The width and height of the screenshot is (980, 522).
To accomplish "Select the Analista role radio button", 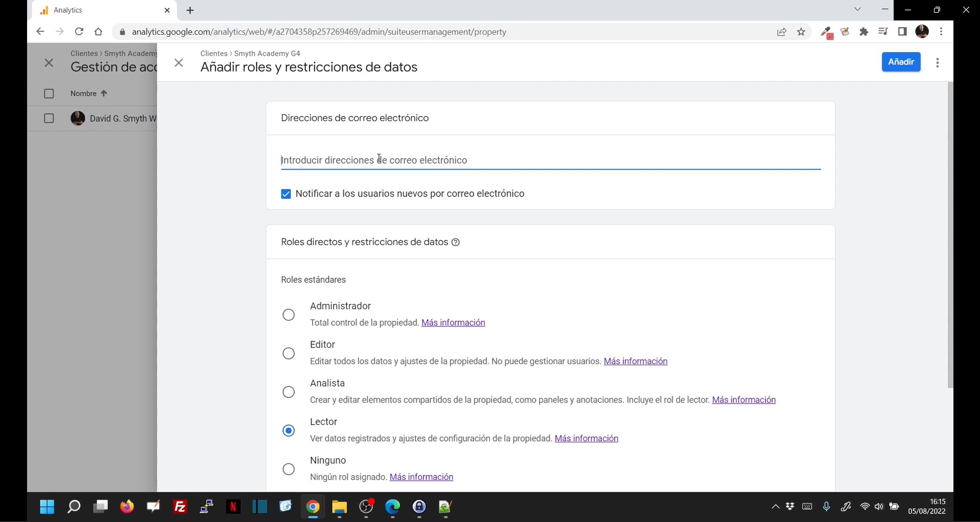I will (x=289, y=392).
